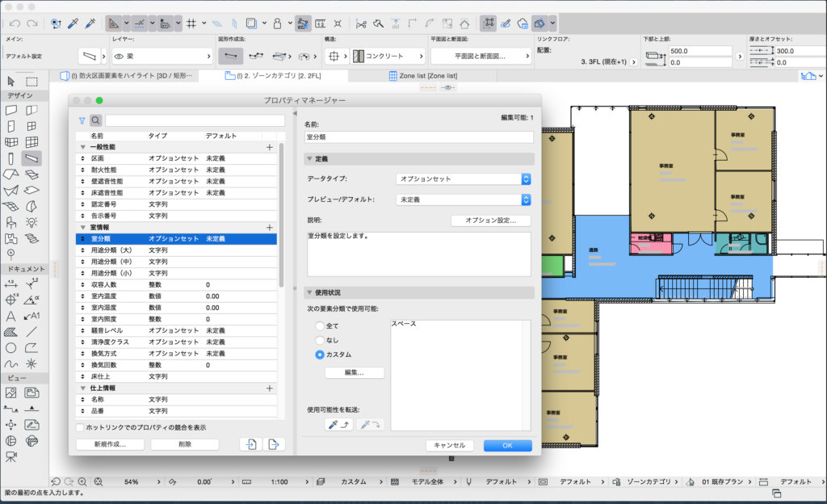Select the なし radio button

(320, 341)
